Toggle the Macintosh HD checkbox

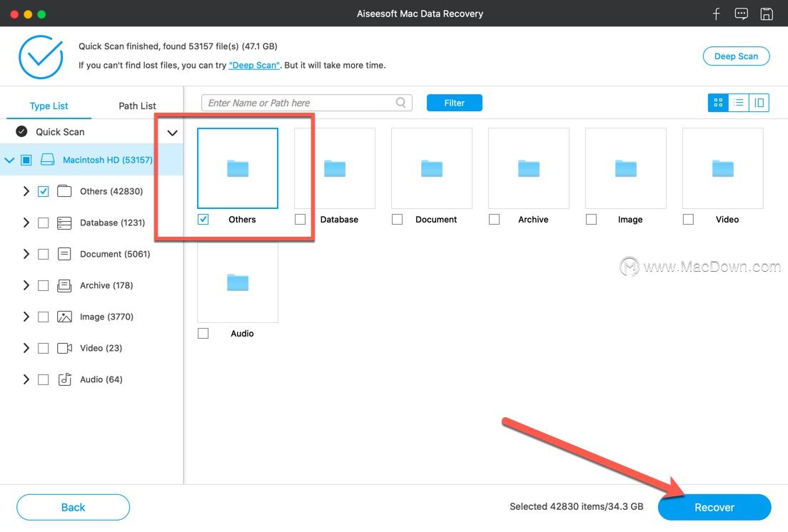(26, 160)
